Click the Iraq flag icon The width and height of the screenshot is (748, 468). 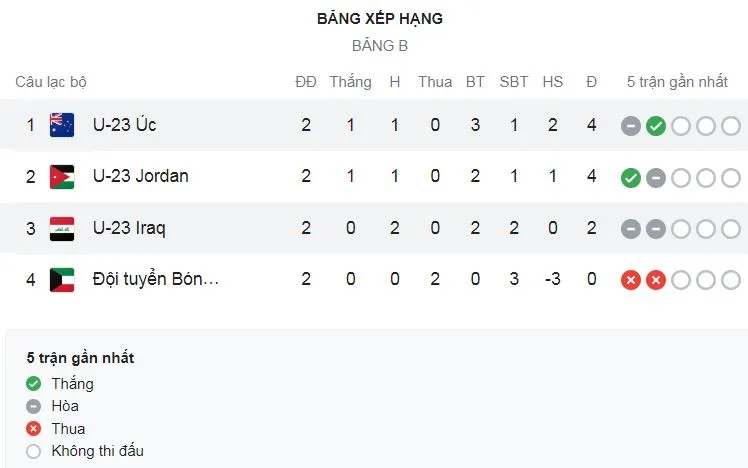click(62, 228)
